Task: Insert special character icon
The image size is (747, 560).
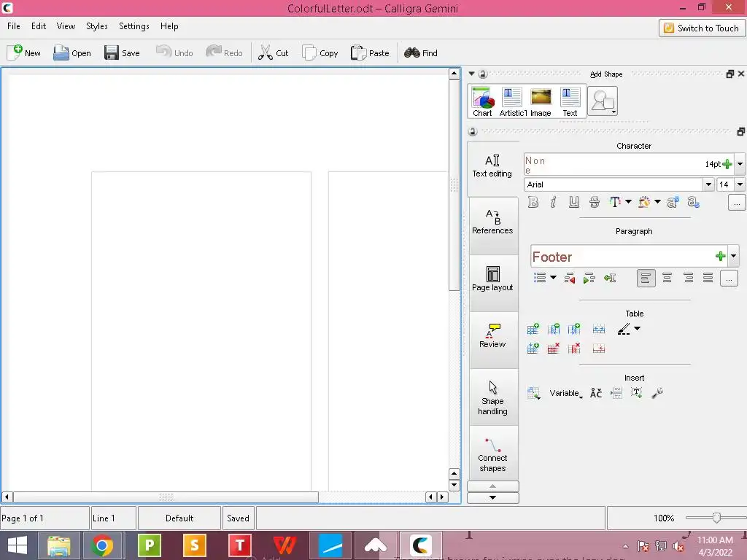Action: tap(596, 393)
